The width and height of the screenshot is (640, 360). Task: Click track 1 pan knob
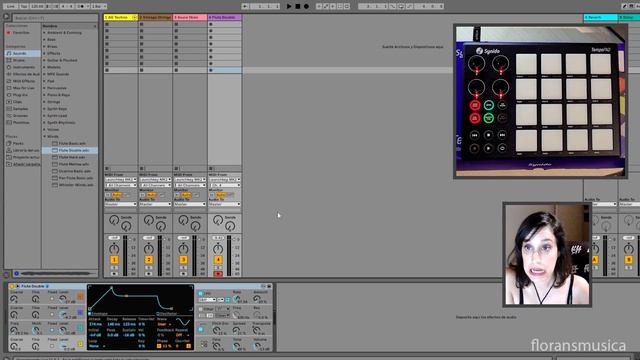[114, 248]
